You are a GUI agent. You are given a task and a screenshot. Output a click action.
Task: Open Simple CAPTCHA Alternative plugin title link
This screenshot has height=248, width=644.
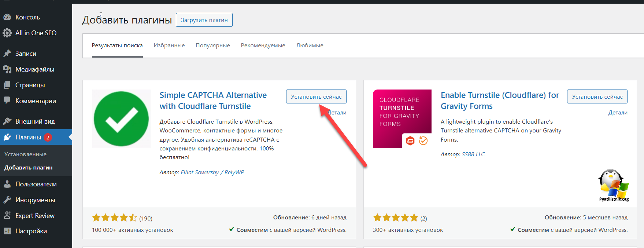(213, 101)
